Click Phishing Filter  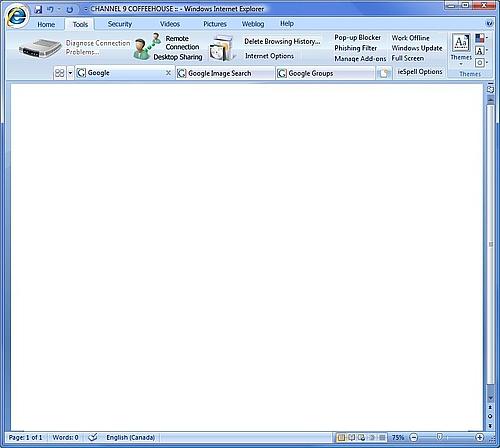pyautogui.click(x=355, y=48)
